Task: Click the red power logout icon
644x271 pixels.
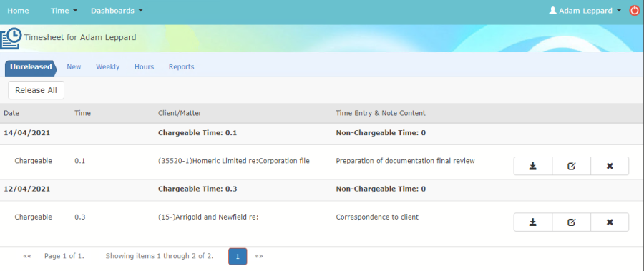Action: click(x=635, y=11)
